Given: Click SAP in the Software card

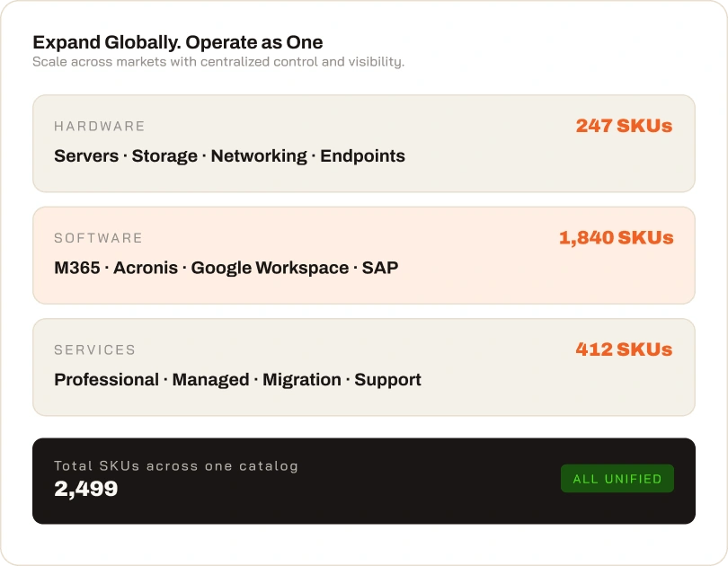Looking at the screenshot, I should pyautogui.click(x=380, y=268).
